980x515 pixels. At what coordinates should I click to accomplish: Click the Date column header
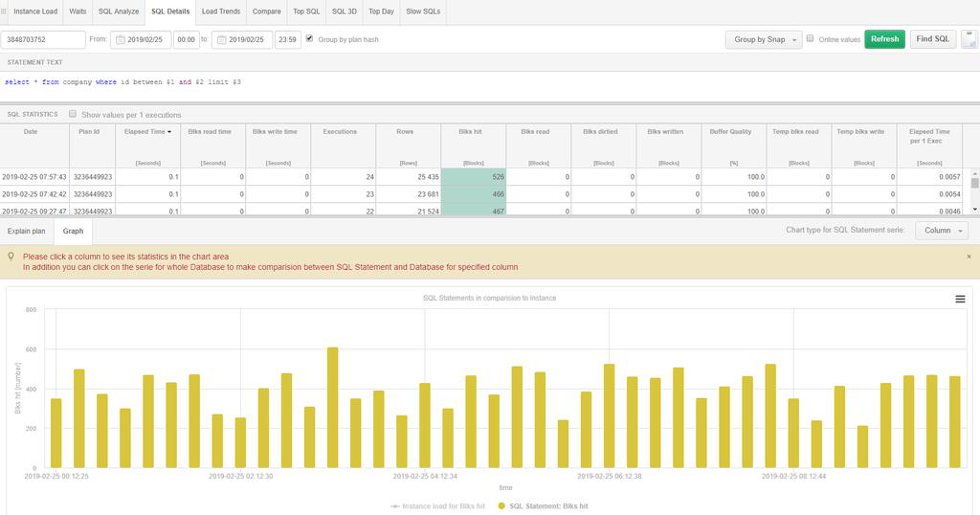point(34,146)
